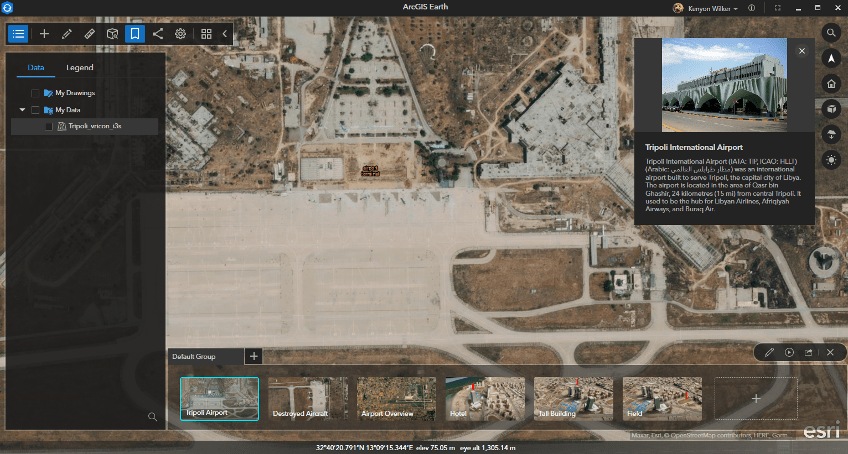Click the north arrow compass button

[831, 58]
